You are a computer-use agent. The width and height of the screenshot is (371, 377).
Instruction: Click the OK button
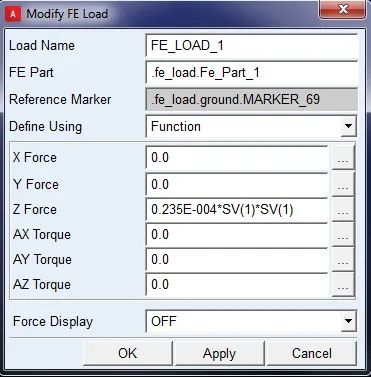coord(128,353)
